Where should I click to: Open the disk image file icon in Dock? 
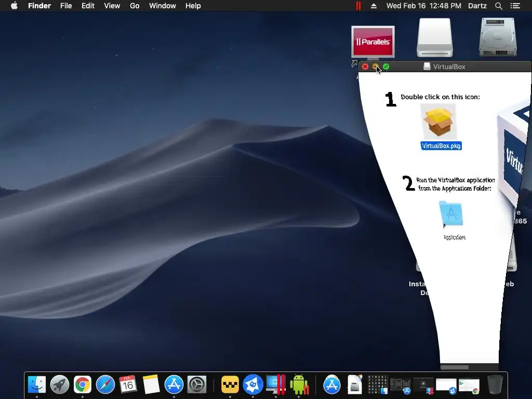tap(355, 384)
